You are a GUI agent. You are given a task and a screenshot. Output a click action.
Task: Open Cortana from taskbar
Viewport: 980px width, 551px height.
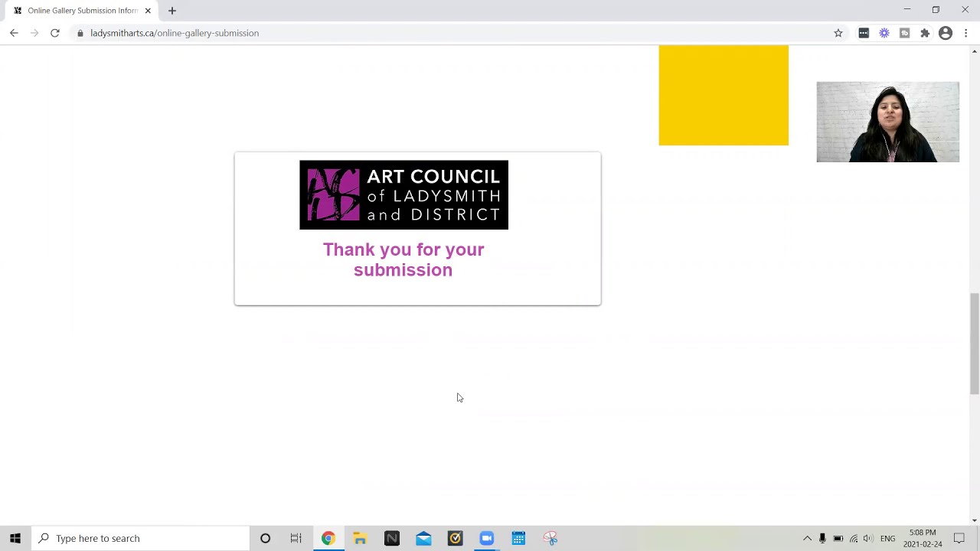coord(265,538)
